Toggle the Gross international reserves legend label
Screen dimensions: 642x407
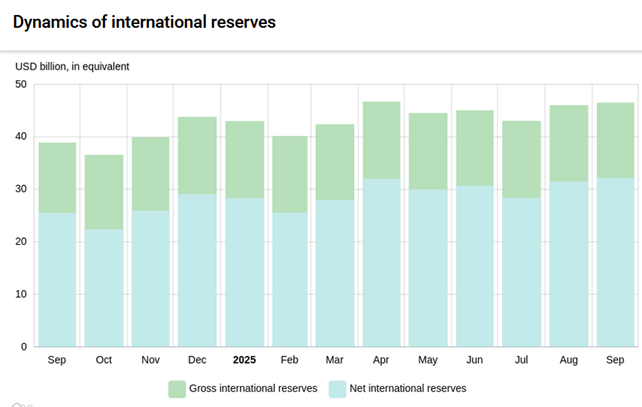click(x=255, y=388)
